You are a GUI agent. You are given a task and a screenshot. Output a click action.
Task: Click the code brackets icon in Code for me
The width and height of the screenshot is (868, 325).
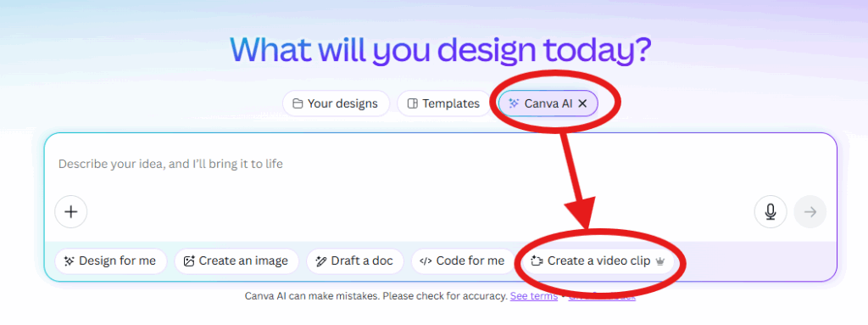click(x=426, y=261)
